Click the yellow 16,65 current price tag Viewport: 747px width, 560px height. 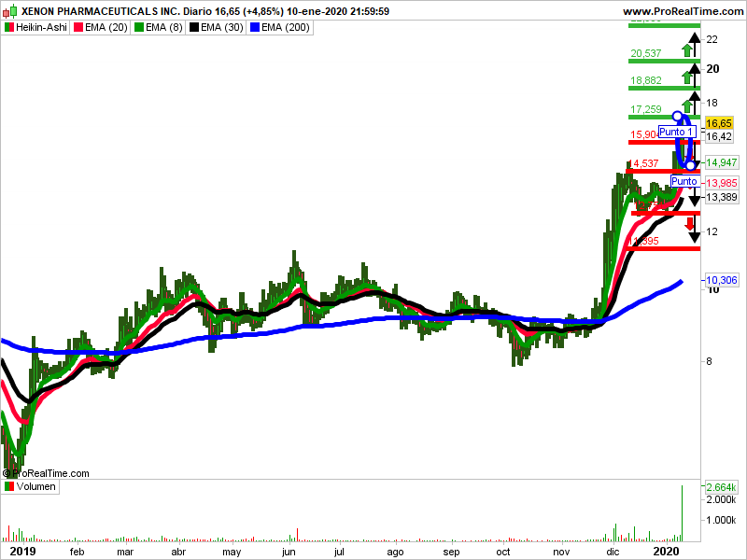[x=719, y=123]
